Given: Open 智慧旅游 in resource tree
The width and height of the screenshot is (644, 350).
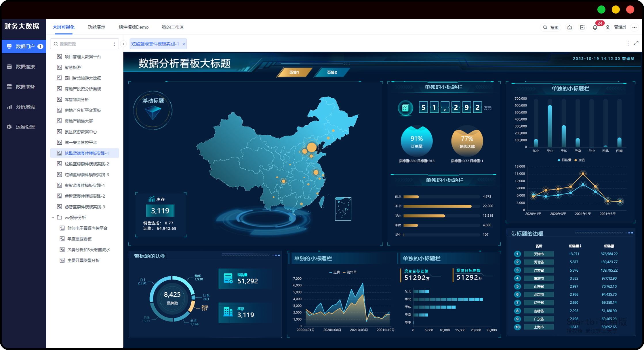Looking at the screenshot, I should click(73, 67).
